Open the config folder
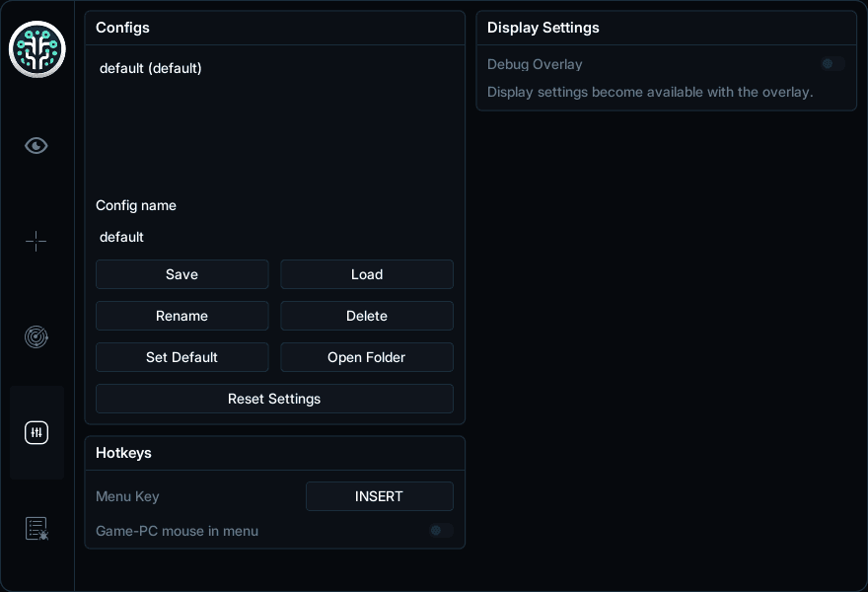The height and width of the screenshot is (592, 868). point(367,357)
